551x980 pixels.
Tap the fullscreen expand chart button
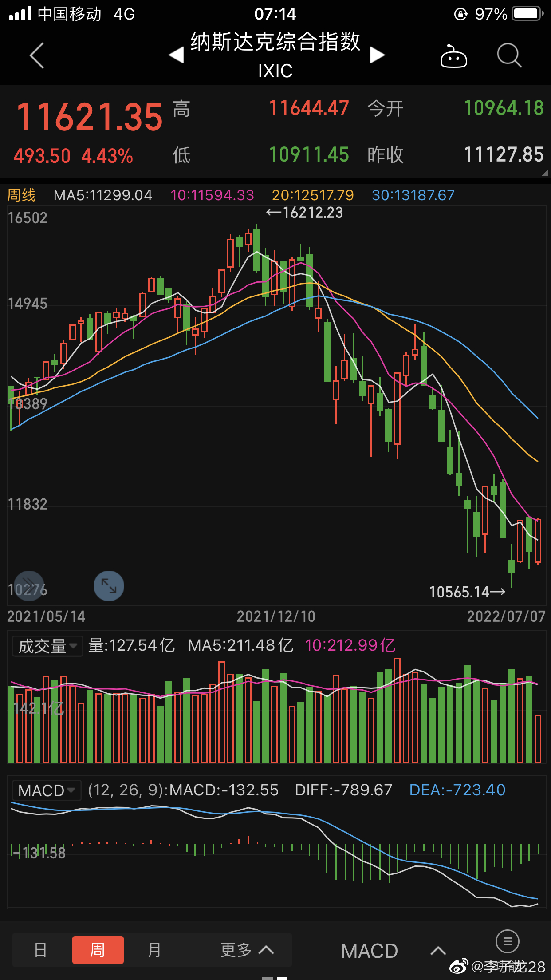click(109, 586)
